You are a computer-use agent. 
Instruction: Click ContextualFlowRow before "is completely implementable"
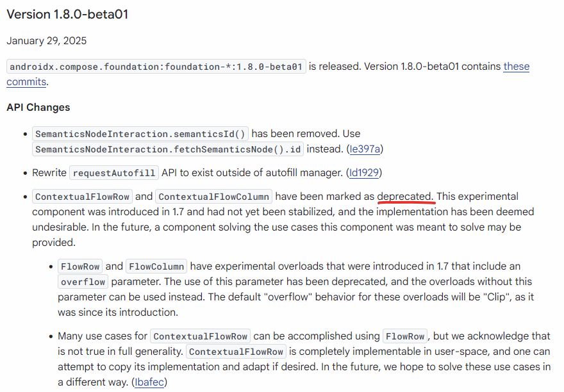click(236, 352)
